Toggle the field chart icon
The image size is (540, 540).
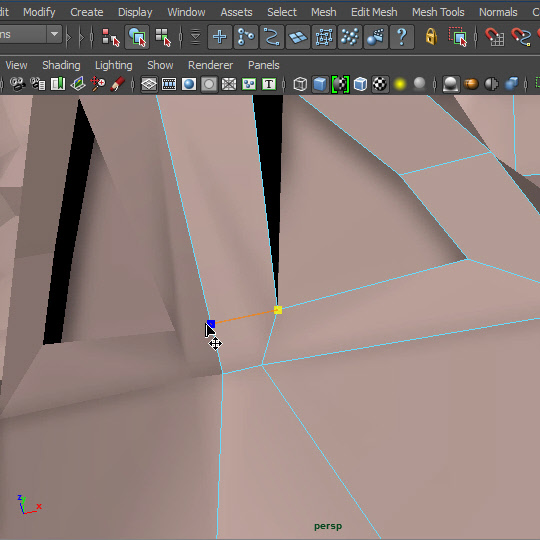click(x=229, y=84)
